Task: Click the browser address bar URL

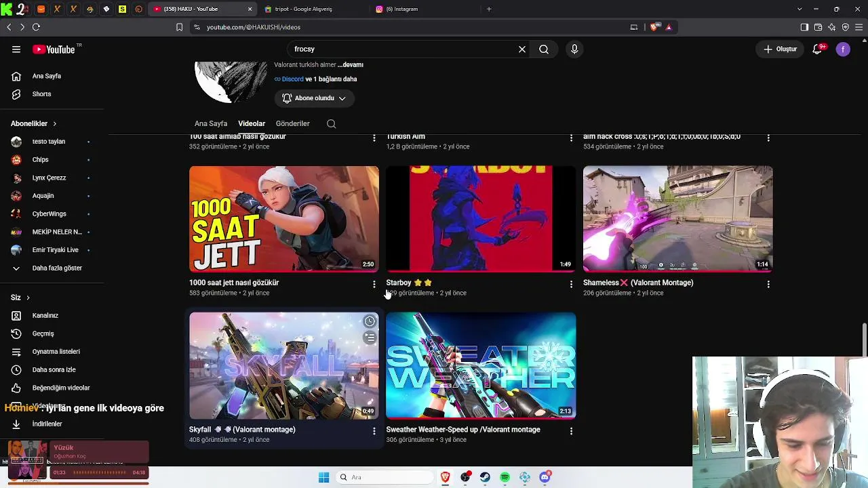Action: pos(254,27)
